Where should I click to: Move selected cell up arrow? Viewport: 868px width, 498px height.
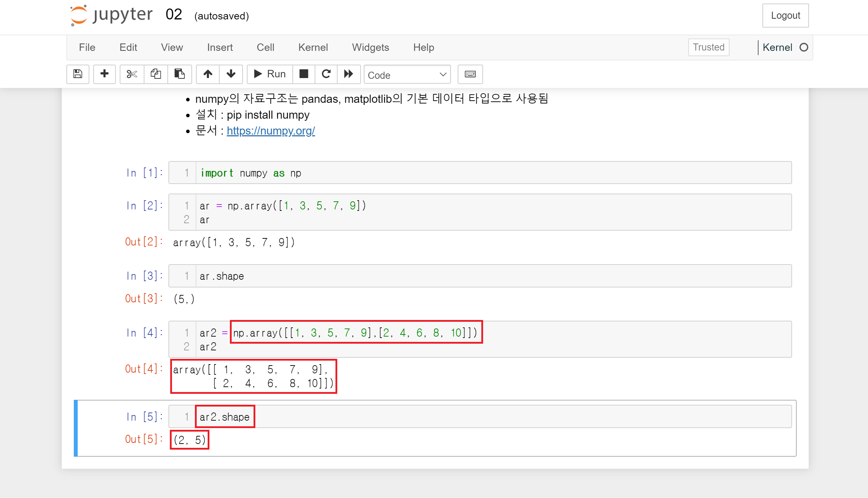click(208, 74)
